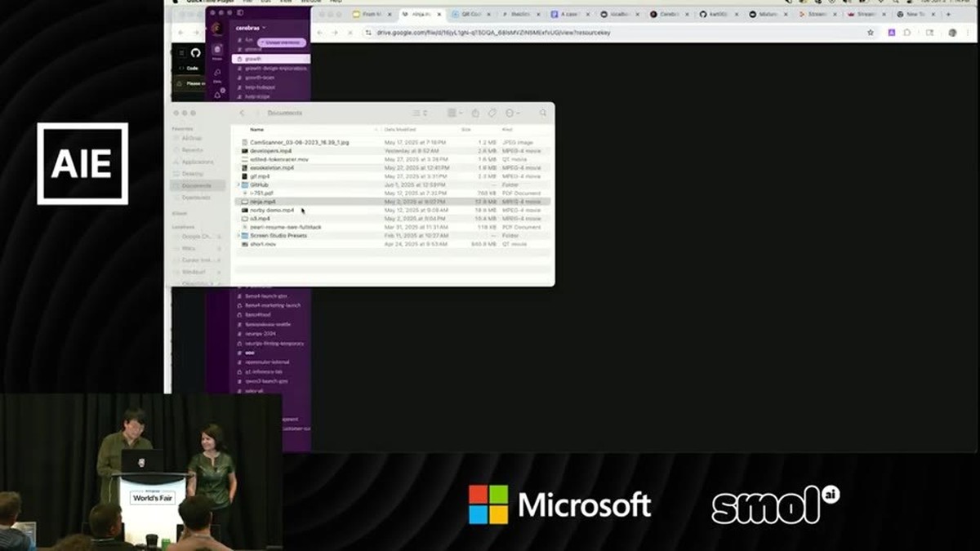This screenshot has height=551, width=980.
Task: Open Finder's group-by dropdown
Action: click(455, 113)
